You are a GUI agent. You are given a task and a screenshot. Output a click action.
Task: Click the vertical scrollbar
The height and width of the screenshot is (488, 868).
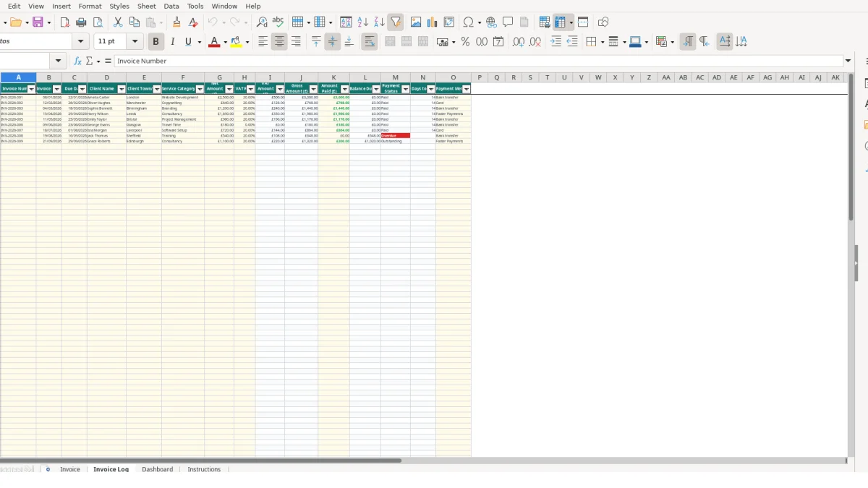(851, 147)
